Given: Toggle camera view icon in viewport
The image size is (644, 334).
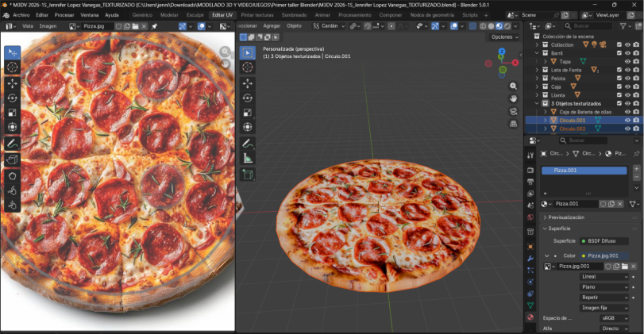Looking at the screenshot, I should tap(513, 111).
